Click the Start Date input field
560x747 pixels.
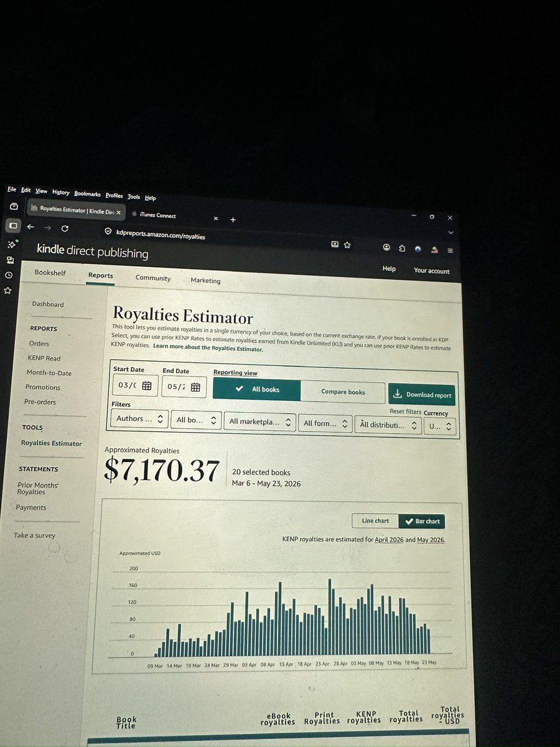[x=134, y=385]
